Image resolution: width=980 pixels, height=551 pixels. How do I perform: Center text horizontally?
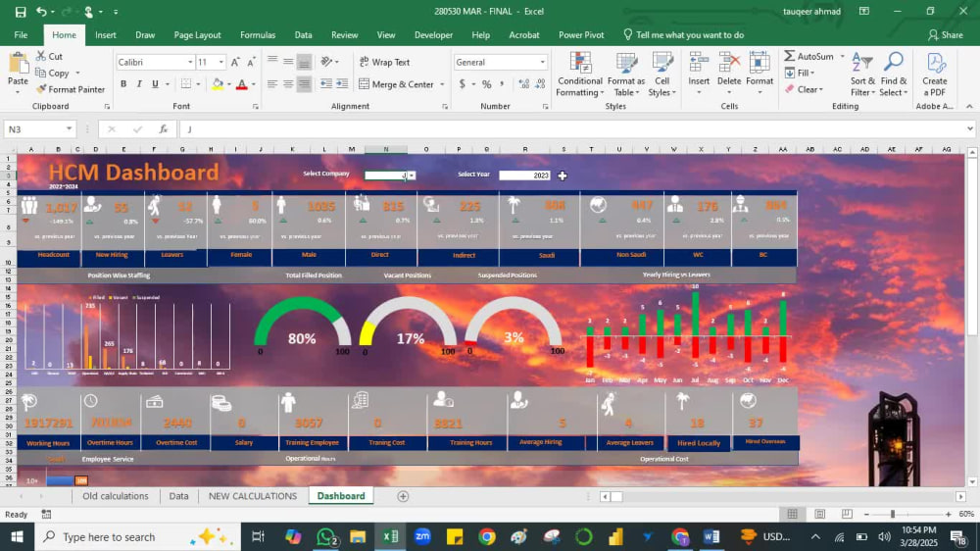(x=288, y=83)
